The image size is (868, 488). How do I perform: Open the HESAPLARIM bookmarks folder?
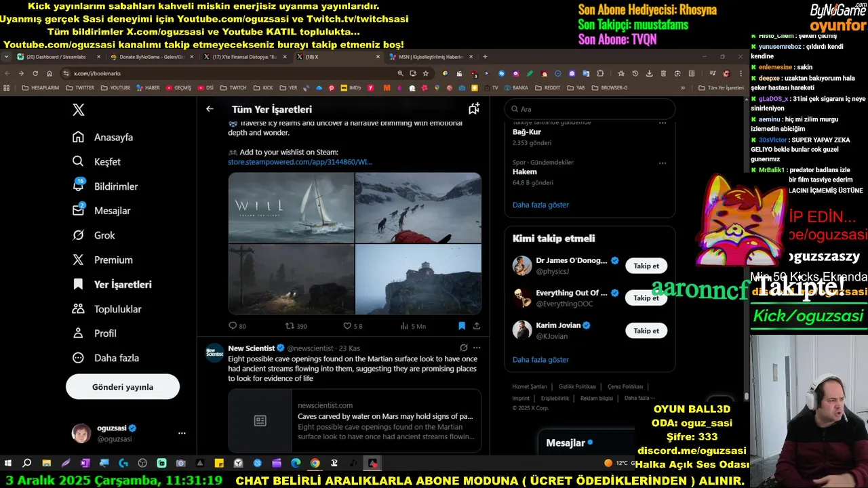[41, 87]
